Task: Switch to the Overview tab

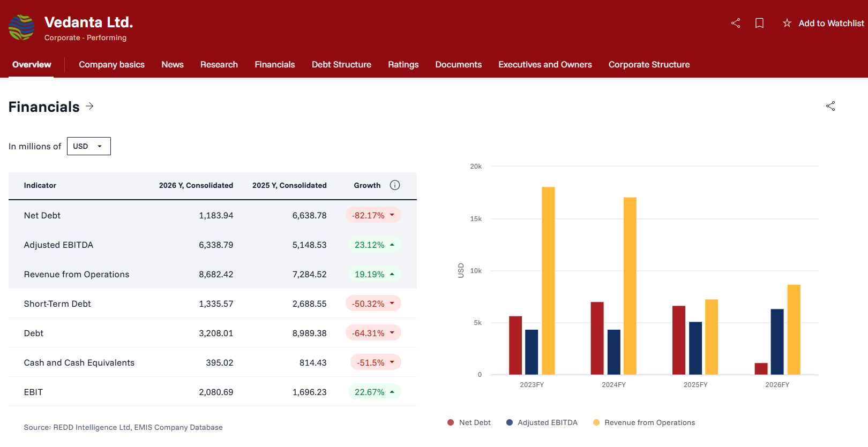Action: (x=32, y=65)
